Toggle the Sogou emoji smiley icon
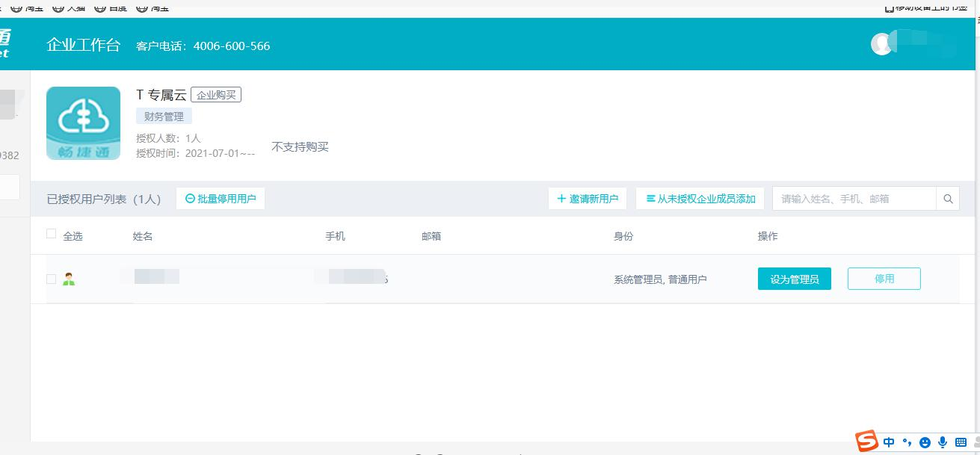 point(925,442)
